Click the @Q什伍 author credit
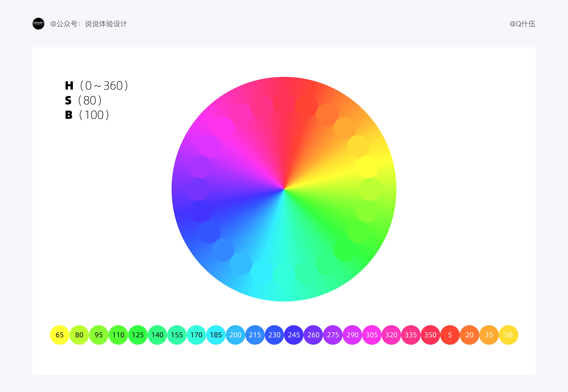Viewport: 568px width, 392px height. point(523,24)
